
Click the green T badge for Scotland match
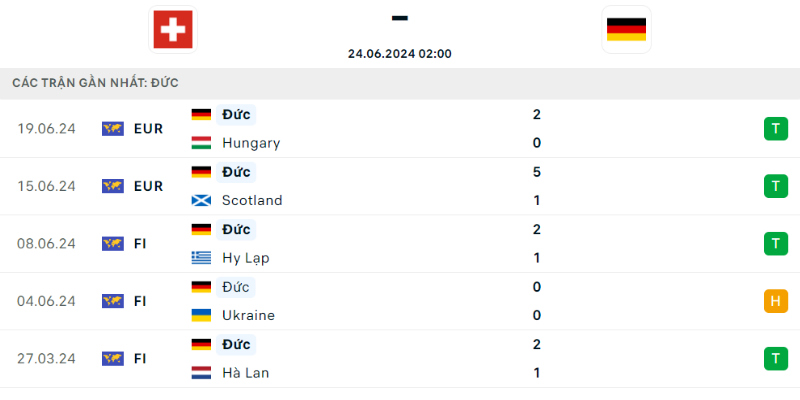point(776,186)
